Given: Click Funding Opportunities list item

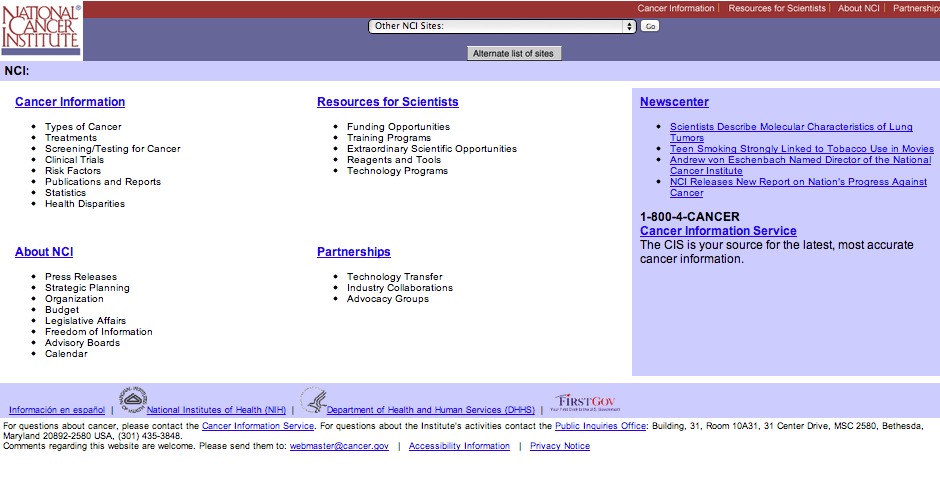Looking at the screenshot, I should pyautogui.click(x=398, y=127).
